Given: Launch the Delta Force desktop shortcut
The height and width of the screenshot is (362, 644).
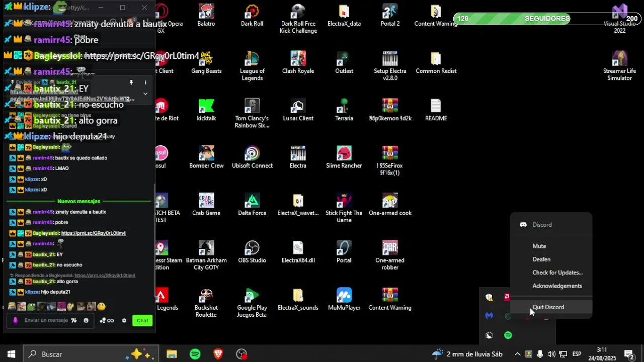Looking at the screenshot, I should [252, 205].
